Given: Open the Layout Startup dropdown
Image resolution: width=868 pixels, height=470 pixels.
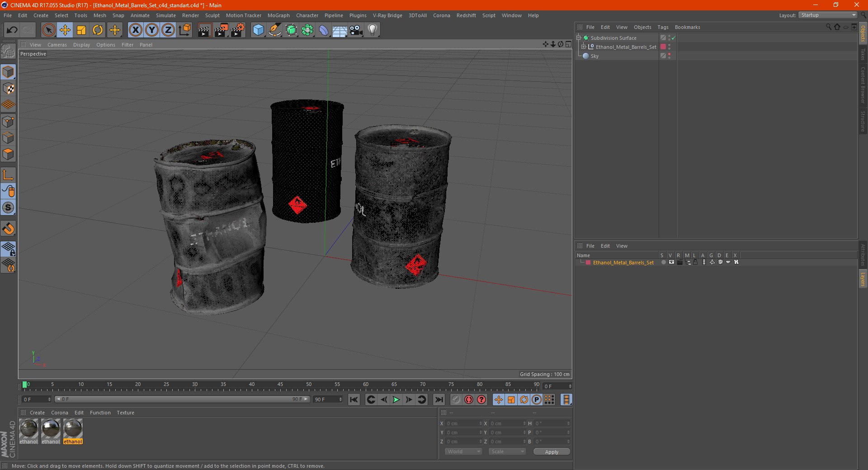Looking at the screenshot, I should (828, 15).
